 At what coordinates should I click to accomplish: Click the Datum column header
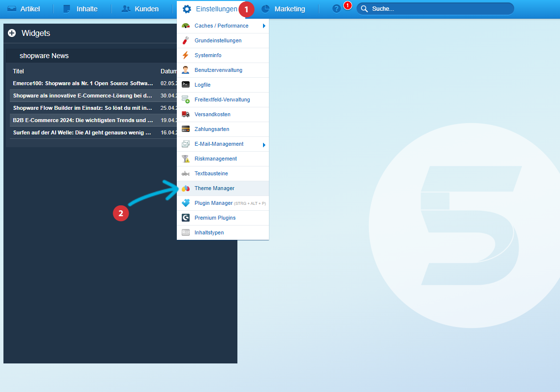pyautogui.click(x=168, y=71)
